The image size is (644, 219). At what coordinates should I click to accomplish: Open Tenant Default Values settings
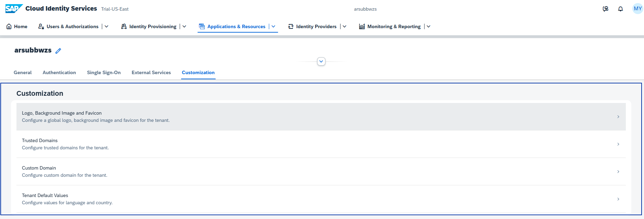point(321,199)
